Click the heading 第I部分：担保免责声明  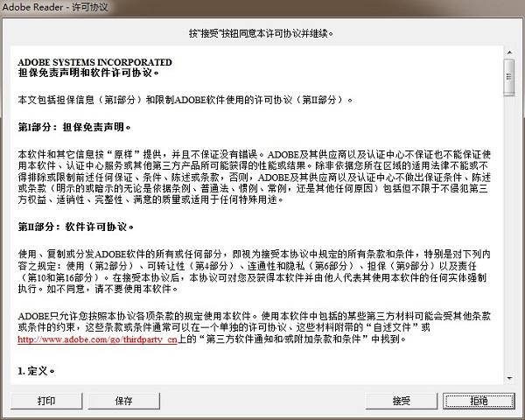[74, 127]
